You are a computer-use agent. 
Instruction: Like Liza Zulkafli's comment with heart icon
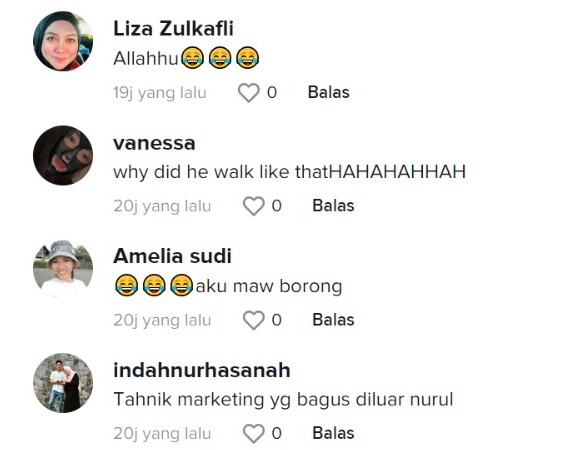tap(249, 93)
